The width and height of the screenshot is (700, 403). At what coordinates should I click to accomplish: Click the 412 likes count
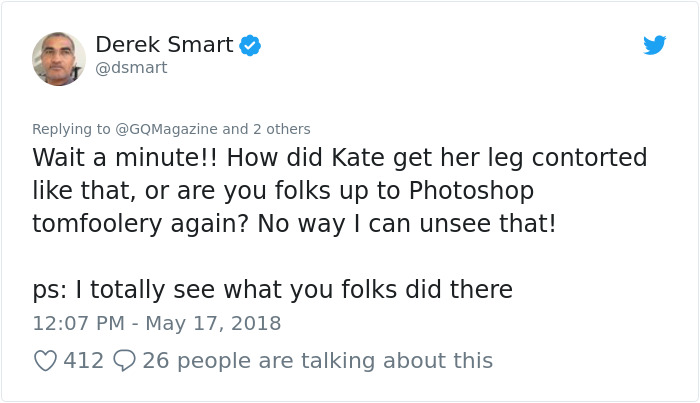tap(84, 360)
